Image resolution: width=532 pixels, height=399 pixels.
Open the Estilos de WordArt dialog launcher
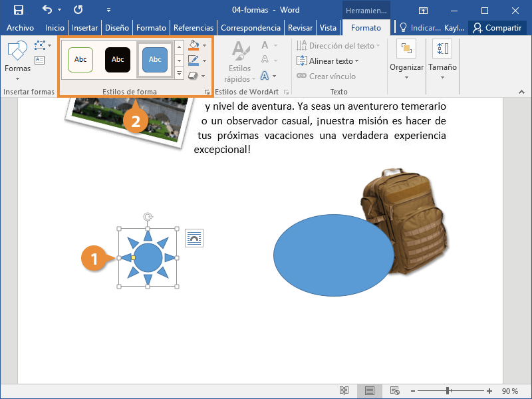pos(287,92)
